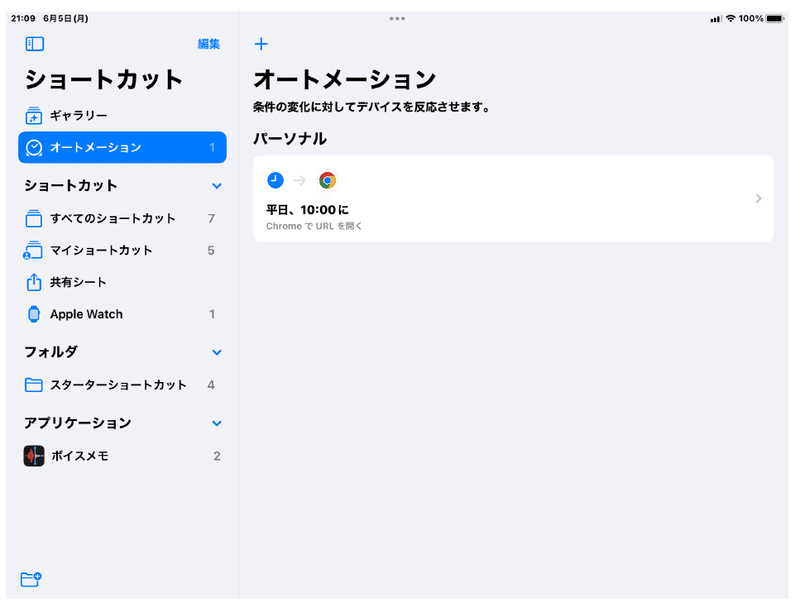Toggle the sidebar panel icon
This screenshot has width=800, height=607.
[x=35, y=44]
